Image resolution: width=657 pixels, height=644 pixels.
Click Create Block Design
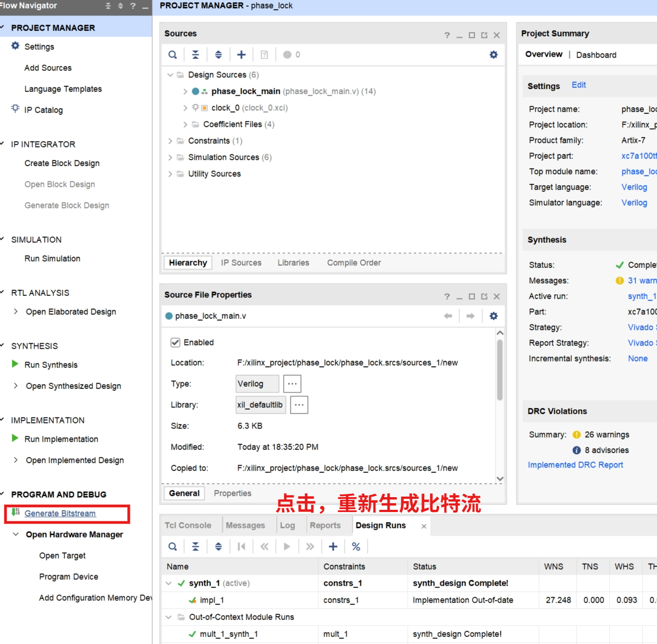pyautogui.click(x=62, y=163)
